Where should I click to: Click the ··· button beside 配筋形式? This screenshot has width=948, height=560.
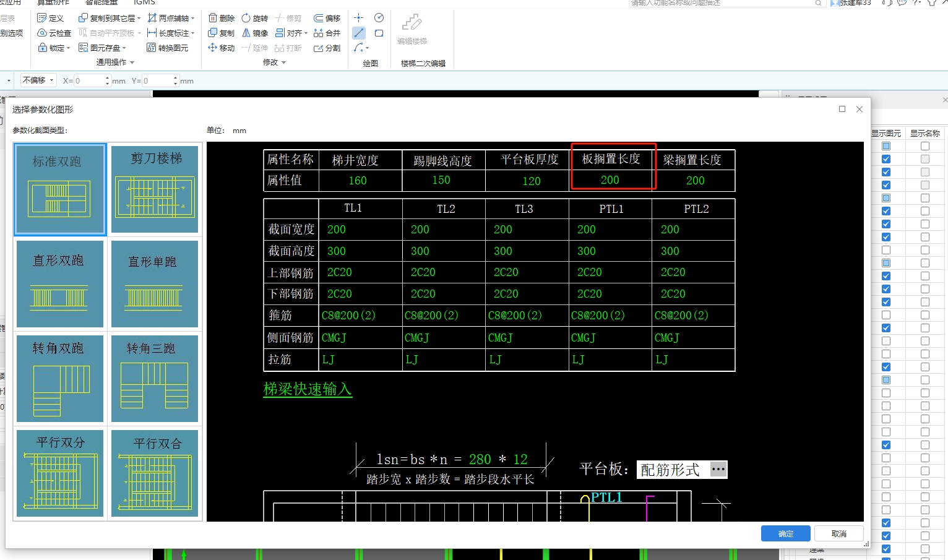point(718,470)
